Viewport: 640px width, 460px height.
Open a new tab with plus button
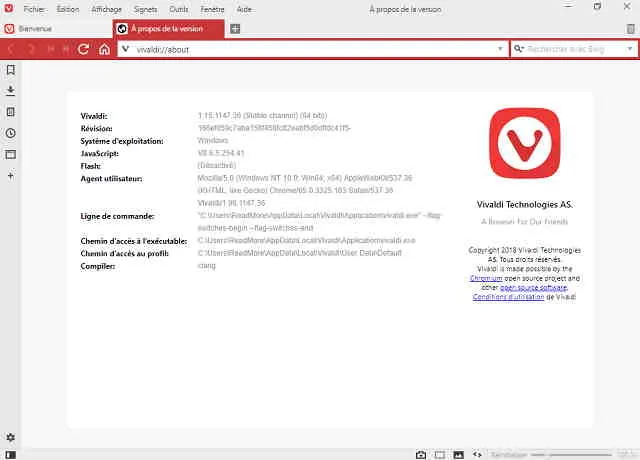click(x=235, y=29)
